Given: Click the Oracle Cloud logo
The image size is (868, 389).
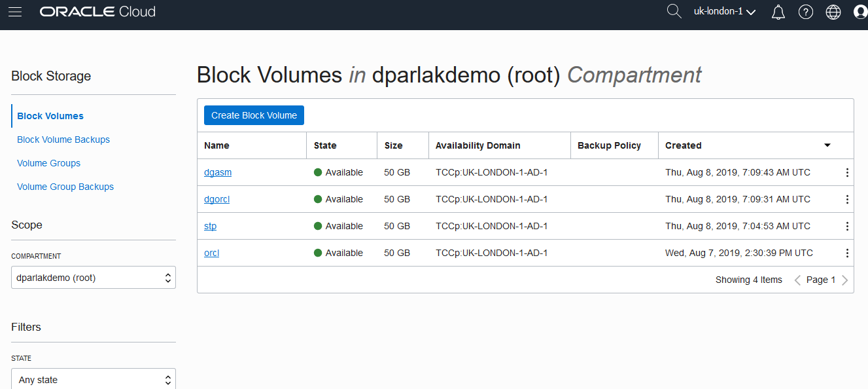Looking at the screenshot, I should (97, 12).
